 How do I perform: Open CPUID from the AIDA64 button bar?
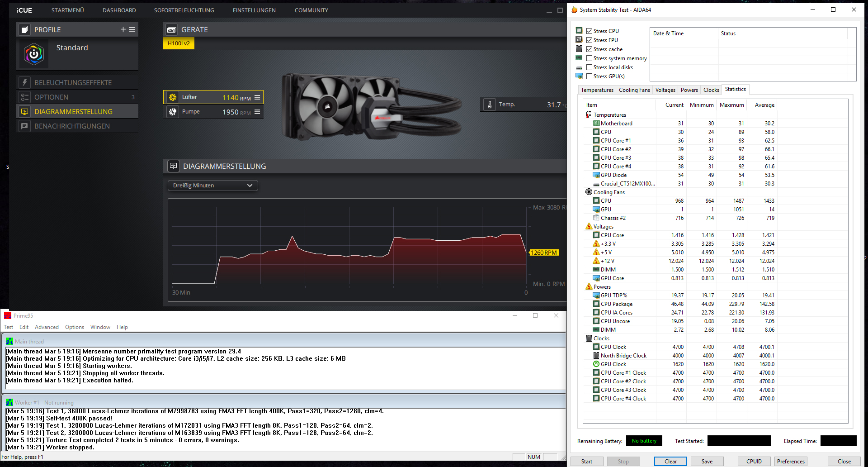tap(754, 462)
